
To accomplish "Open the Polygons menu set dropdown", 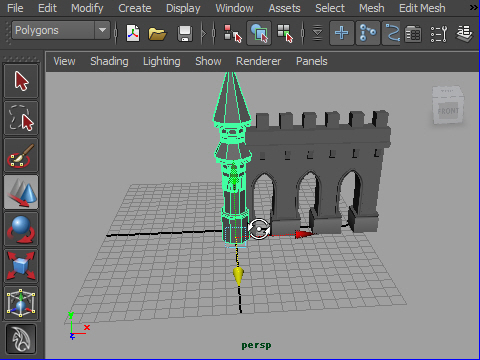I will 61,31.
